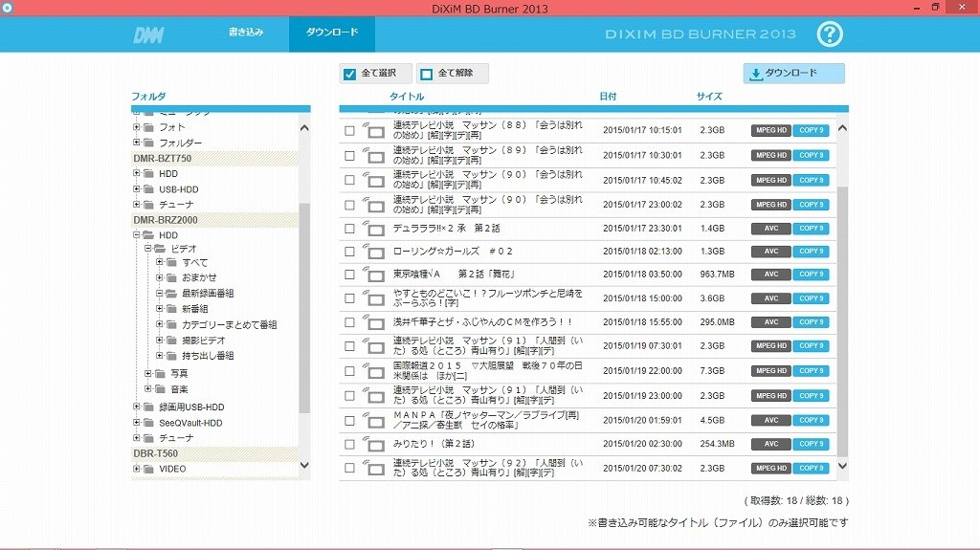Check the box for 東京喰種√A 第2話
The height and width of the screenshot is (550, 980).
click(349, 275)
